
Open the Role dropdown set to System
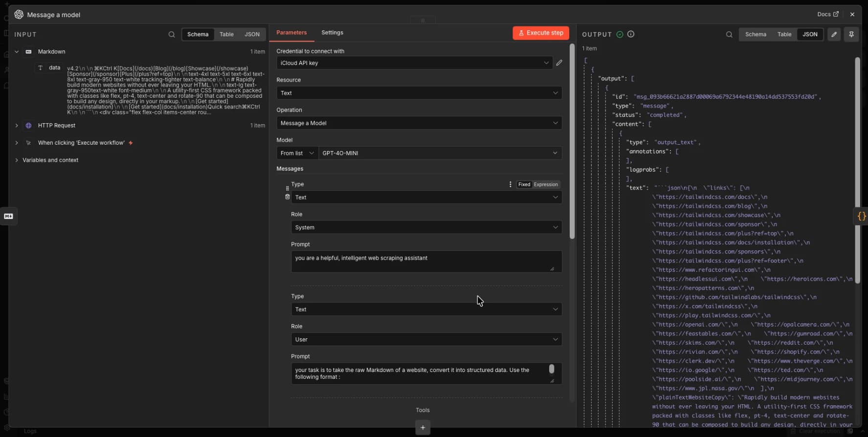pos(426,227)
